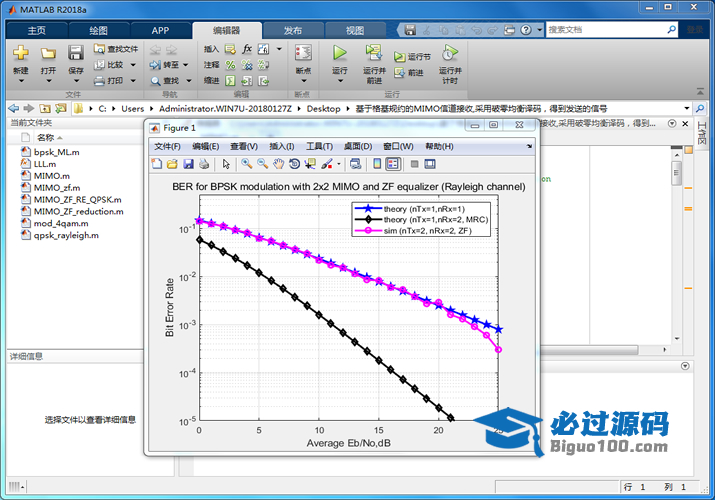Click the insert section icon beside 插入

pyautogui.click(x=230, y=49)
